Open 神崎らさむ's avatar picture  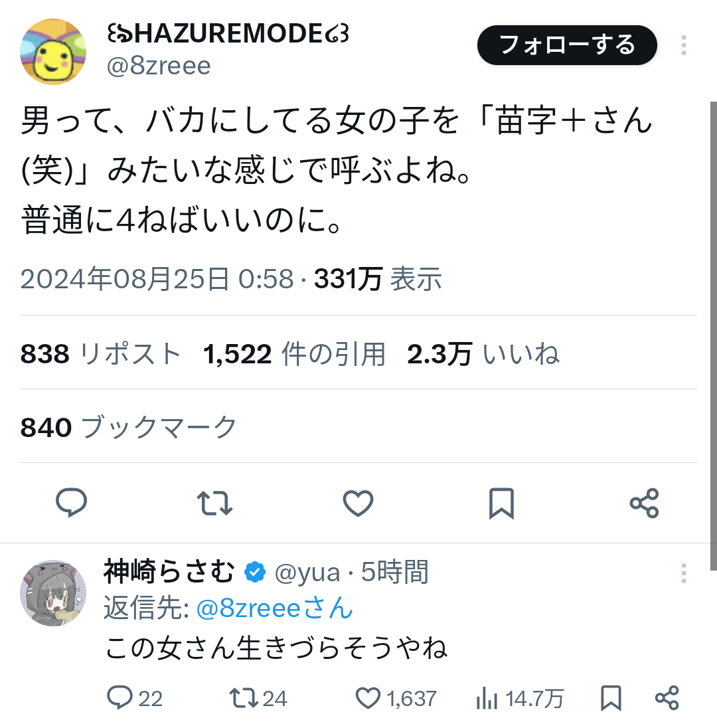click(53, 593)
